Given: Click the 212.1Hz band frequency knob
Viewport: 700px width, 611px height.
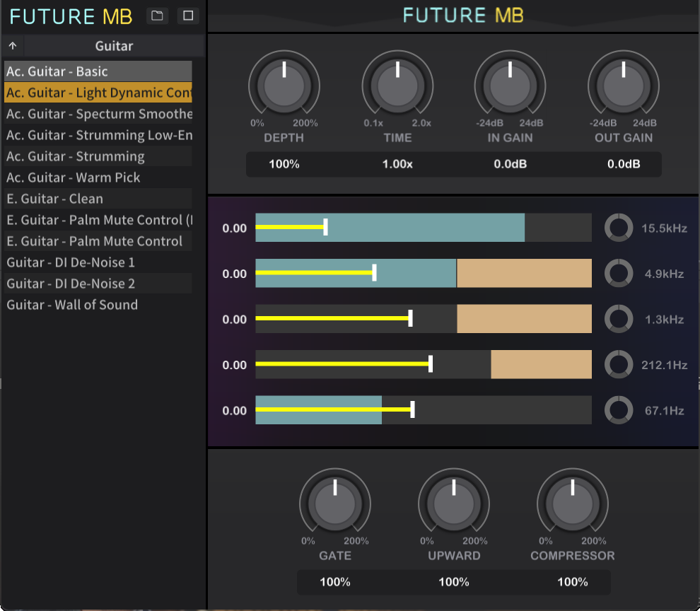Looking at the screenshot, I should click(x=618, y=365).
